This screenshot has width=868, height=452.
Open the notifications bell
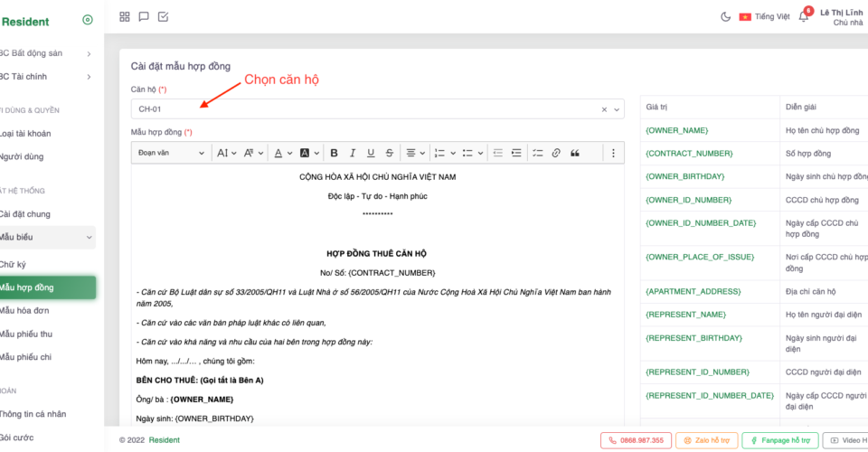coord(803,16)
